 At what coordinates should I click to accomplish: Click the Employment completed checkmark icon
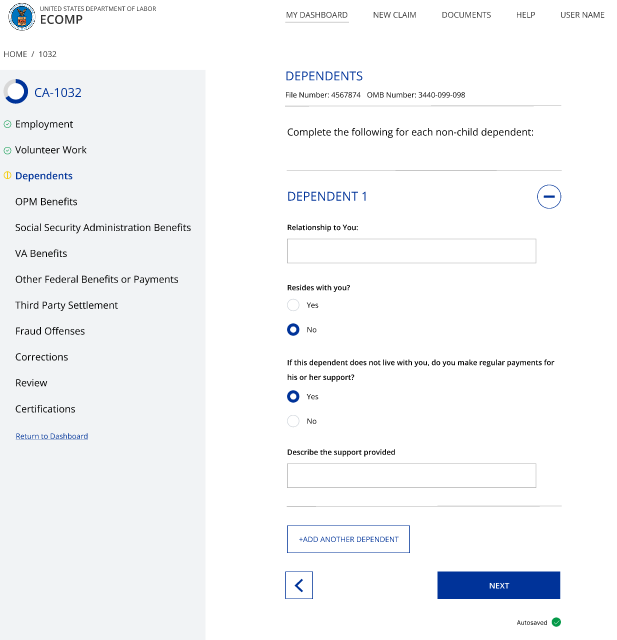click(7, 124)
